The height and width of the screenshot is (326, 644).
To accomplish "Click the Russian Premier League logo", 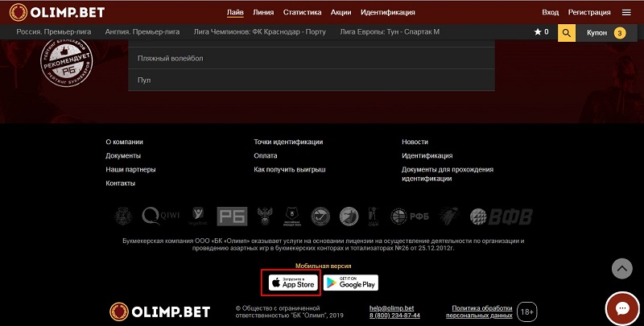I will (x=292, y=217).
